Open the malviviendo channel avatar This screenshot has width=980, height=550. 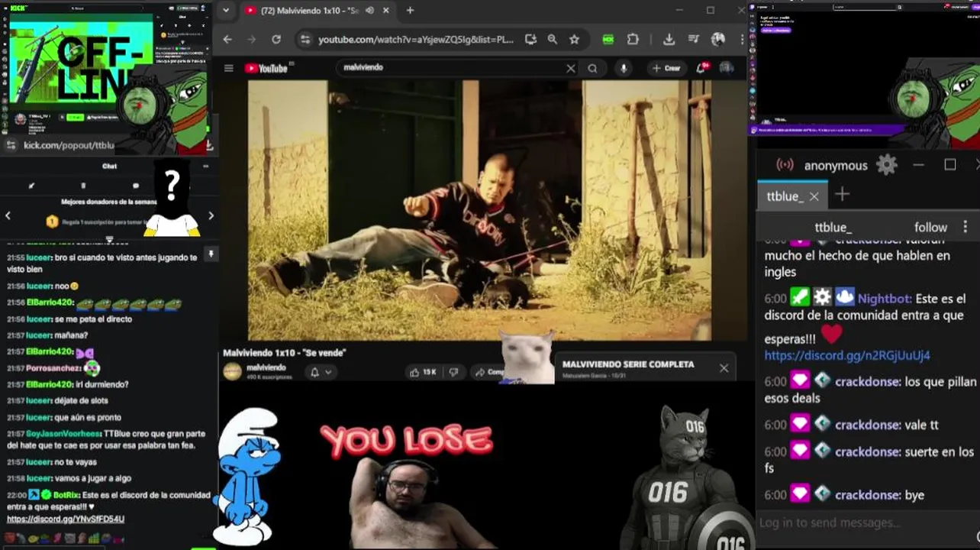click(x=232, y=372)
